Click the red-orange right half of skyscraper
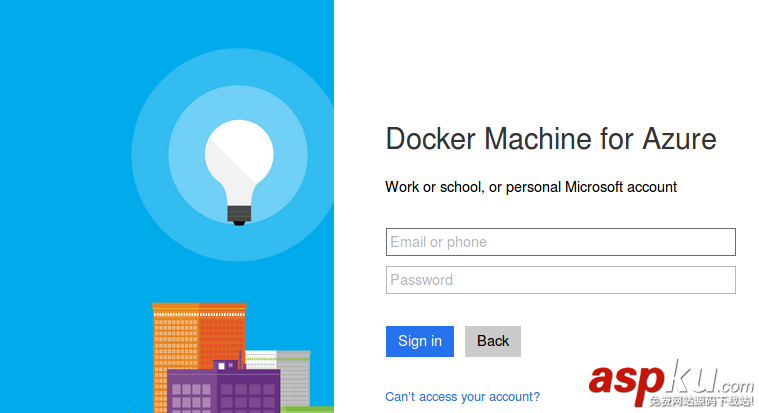 [x=222, y=335]
